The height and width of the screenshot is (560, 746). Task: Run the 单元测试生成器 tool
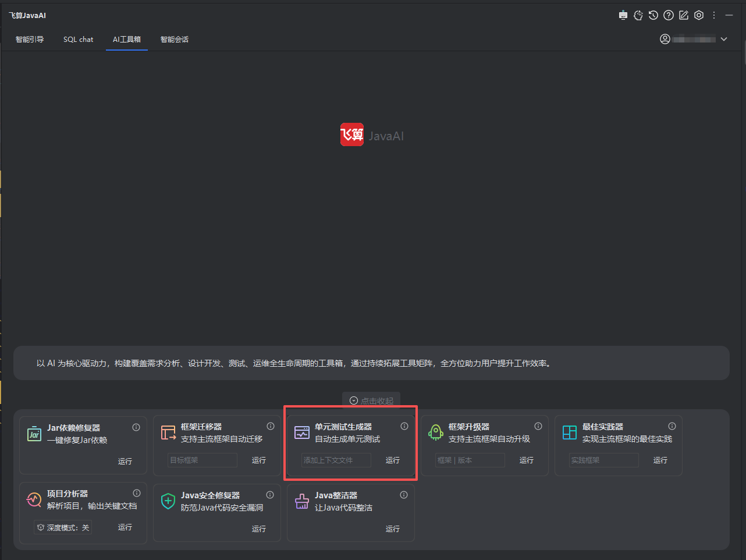(393, 460)
